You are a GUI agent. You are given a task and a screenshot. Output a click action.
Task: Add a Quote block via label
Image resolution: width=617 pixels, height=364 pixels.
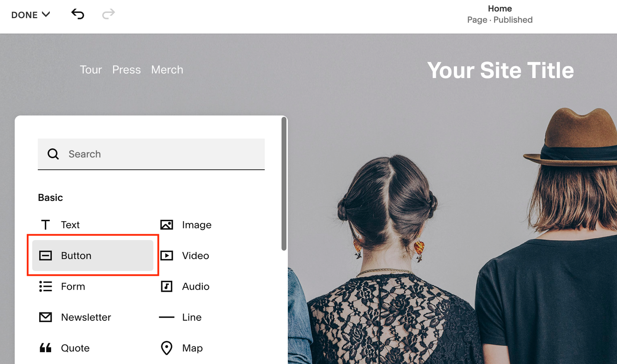(x=75, y=348)
